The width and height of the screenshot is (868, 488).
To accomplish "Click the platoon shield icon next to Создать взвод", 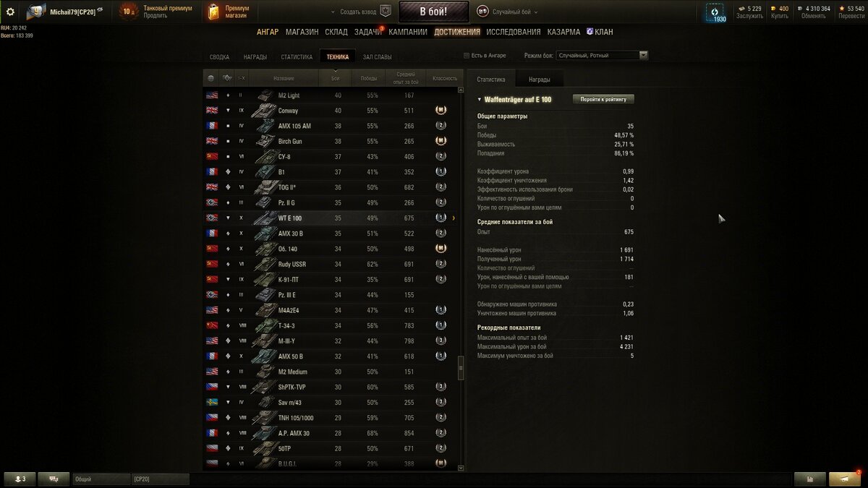I will pos(386,12).
